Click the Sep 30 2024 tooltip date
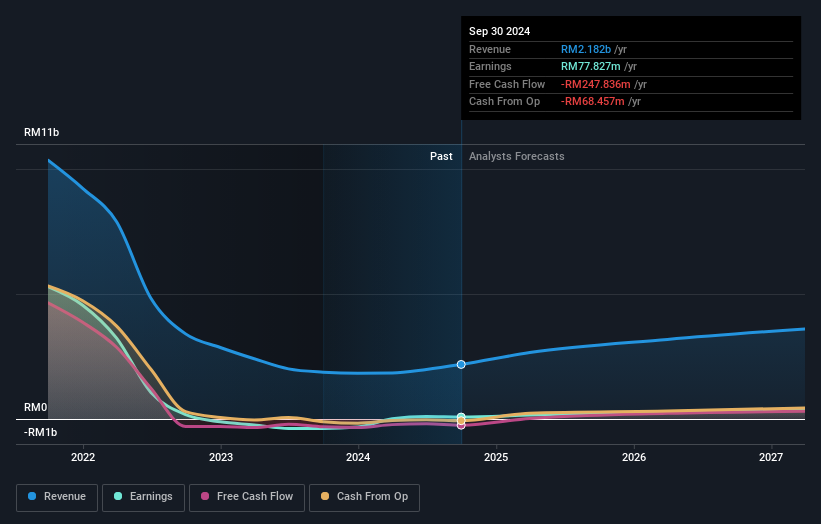The image size is (821, 524). tap(500, 31)
